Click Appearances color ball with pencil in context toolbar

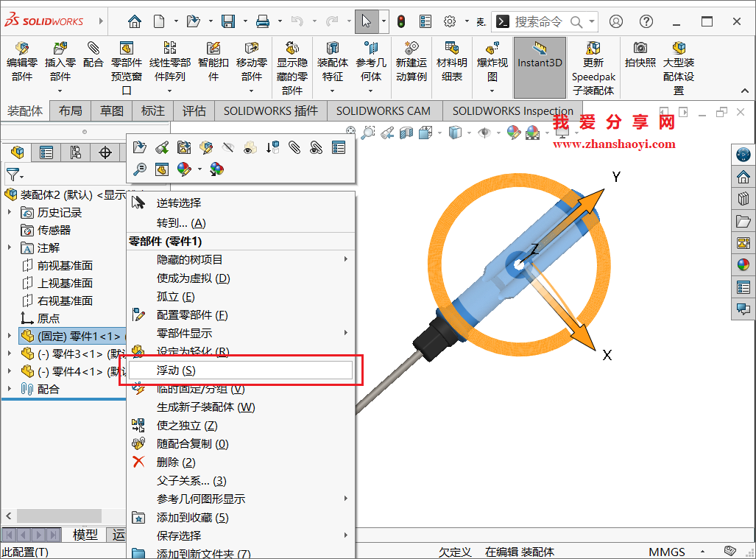[184, 169]
